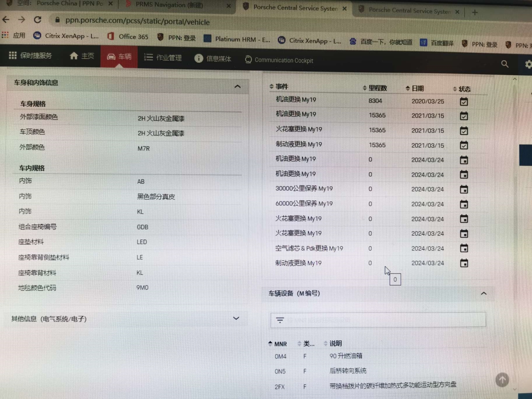
Task: Click status icon for 制动液更换 2021/03/15 row
Action: [464, 145]
